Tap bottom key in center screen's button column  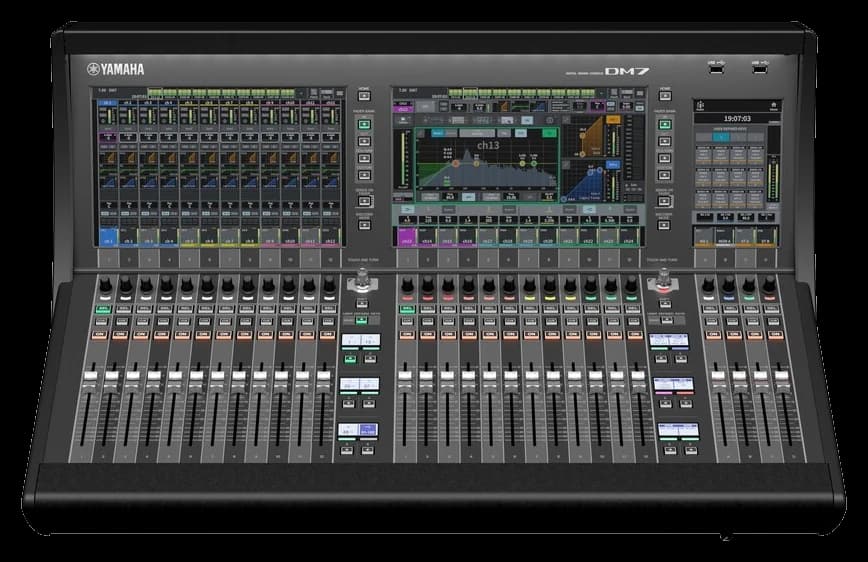(664, 225)
